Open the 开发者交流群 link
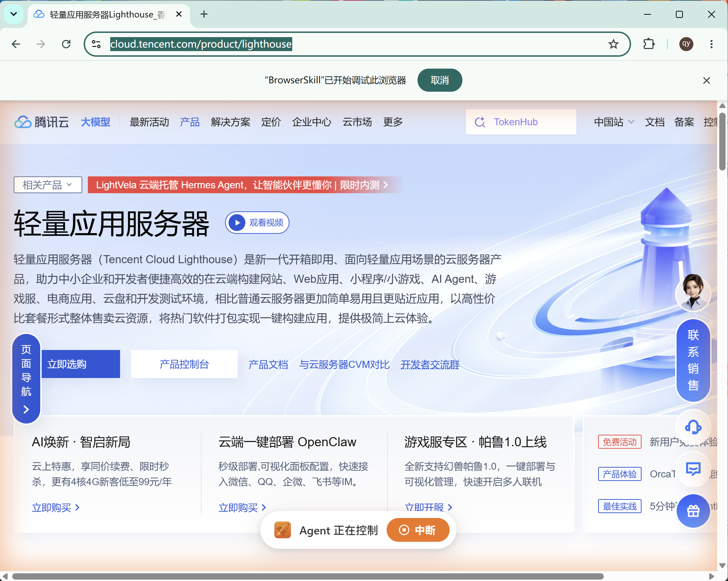The height and width of the screenshot is (581, 728). [x=430, y=364]
